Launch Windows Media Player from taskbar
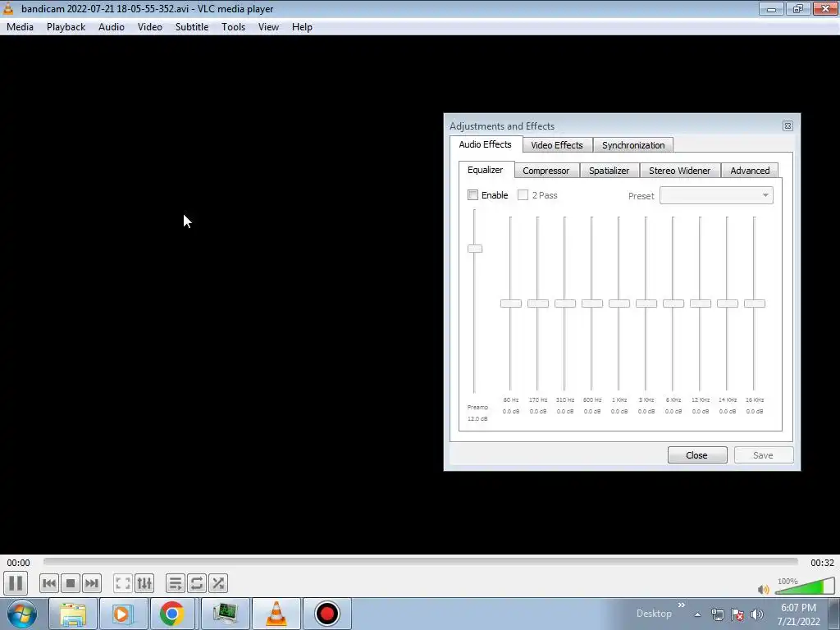The image size is (840, 630). pyautogui.click(x=122, y=614)
